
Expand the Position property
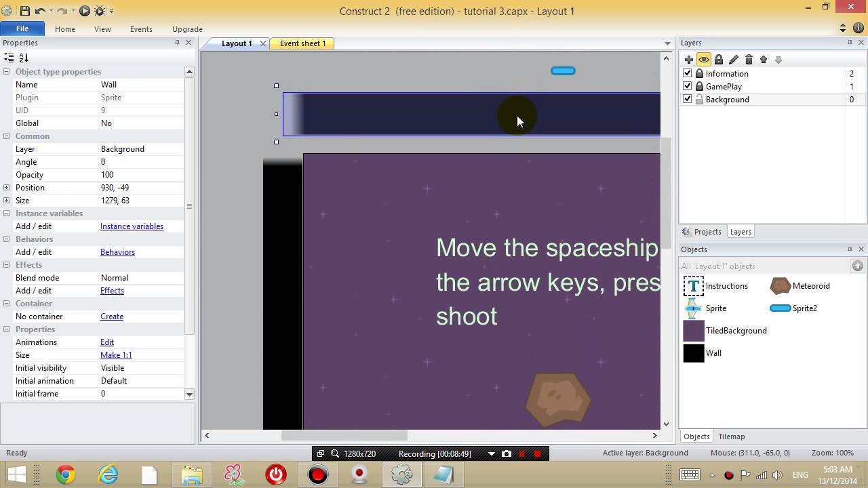tap(6, 188)
